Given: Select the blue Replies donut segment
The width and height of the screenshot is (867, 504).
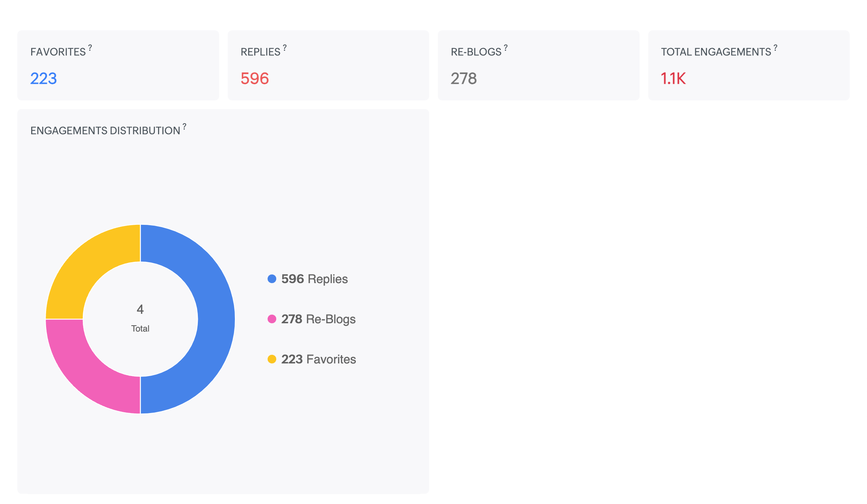Looking at the screenshot, I should (216, 319).
